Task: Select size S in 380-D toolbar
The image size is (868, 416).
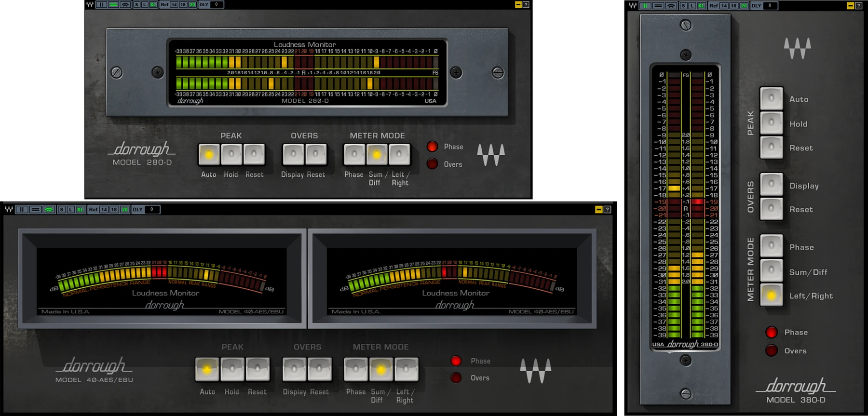Action: pyautogui.click(x=683, y=6)
